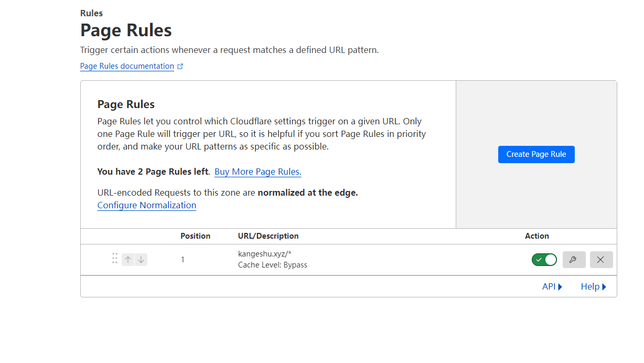Disable the kangeshu.xyz page rule toggle

tap(544, 260)
